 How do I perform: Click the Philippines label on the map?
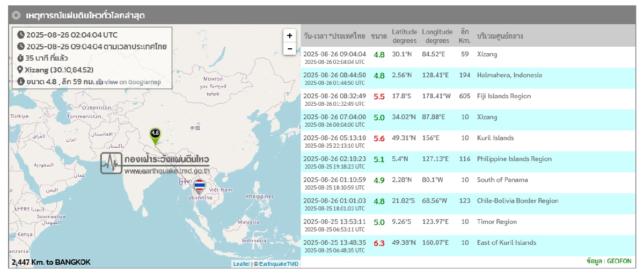[x=260, y=197]
